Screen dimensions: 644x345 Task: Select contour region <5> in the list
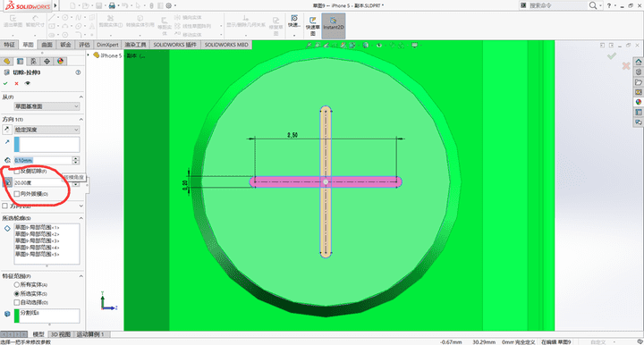[38, 255]
